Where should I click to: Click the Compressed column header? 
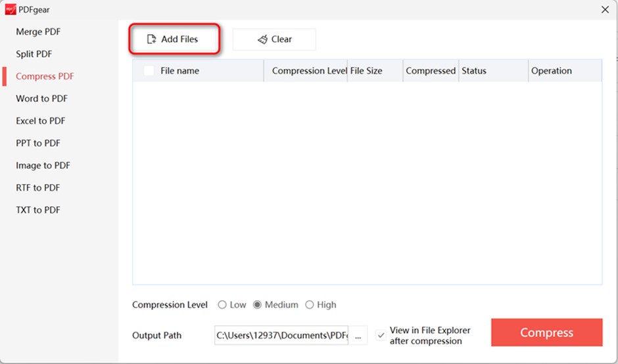431,71
